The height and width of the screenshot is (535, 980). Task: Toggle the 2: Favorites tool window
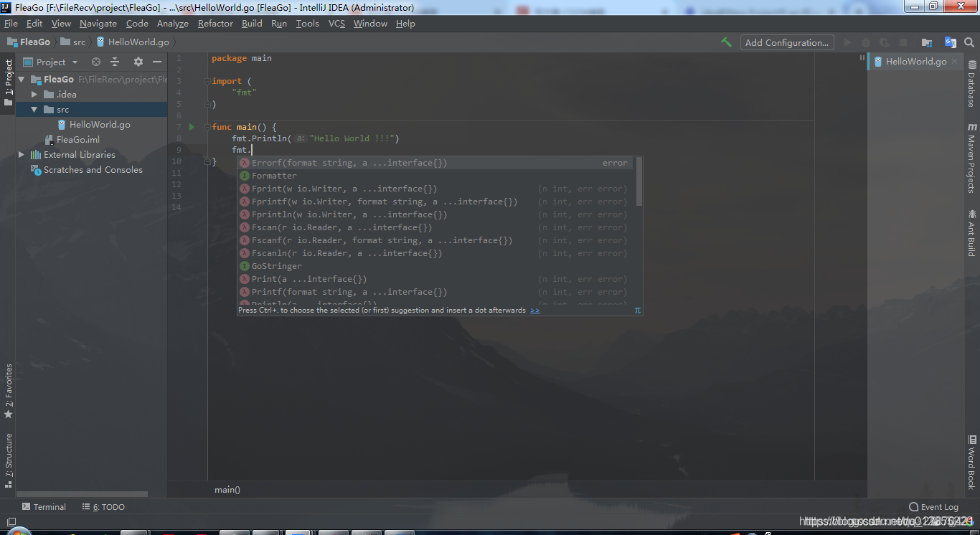pos(9,392)
